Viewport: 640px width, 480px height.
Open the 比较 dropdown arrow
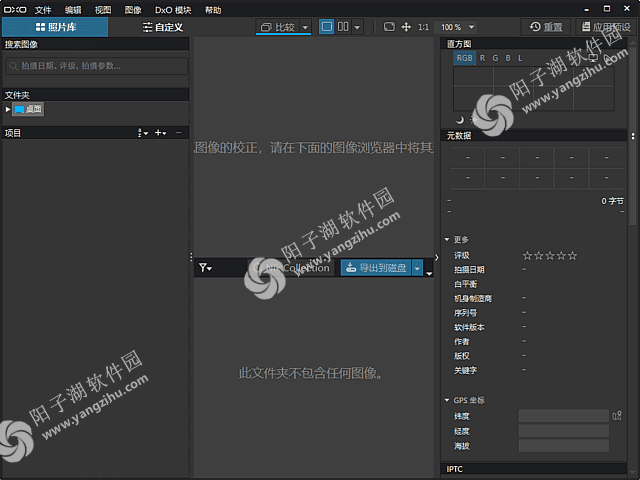(305, 27)
